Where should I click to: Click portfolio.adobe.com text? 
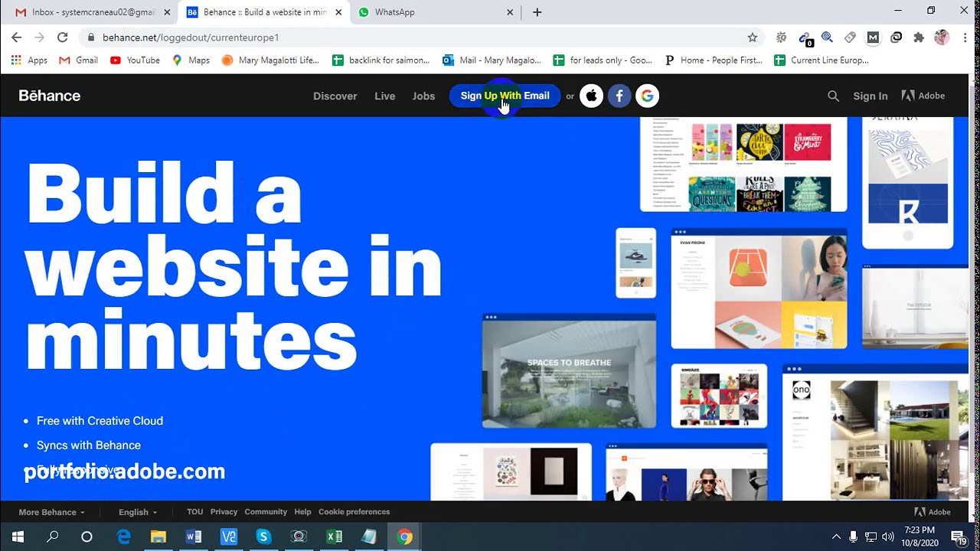[125, 471]
